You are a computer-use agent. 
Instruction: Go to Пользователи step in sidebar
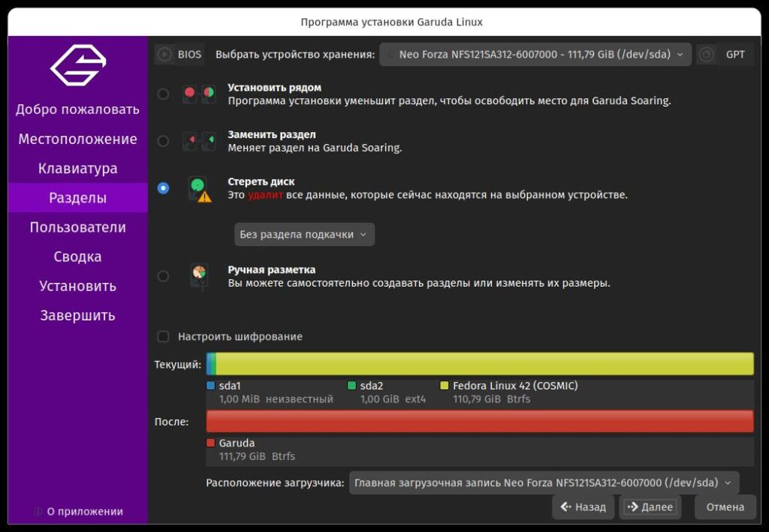click(x=77, y=227)
